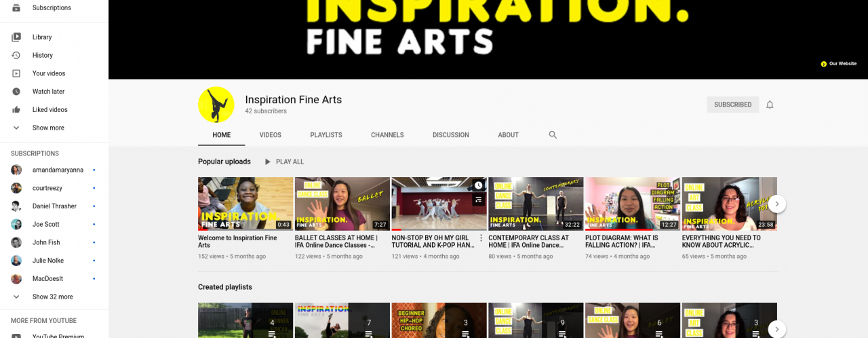The height and width of the screenshot is (338, 868).
Task: Click next arrow on Created playlists row
Action: [x=776, y=329]
